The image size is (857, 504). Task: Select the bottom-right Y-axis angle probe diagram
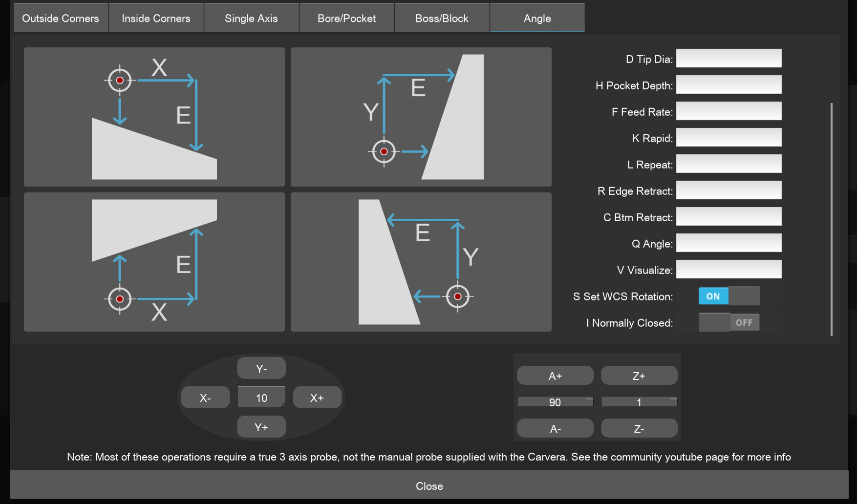421,262
